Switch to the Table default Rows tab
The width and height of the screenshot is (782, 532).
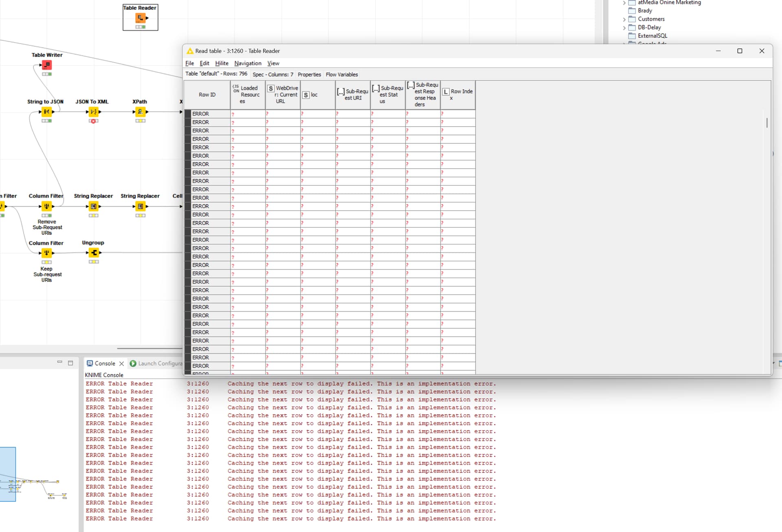click(216, 74)
